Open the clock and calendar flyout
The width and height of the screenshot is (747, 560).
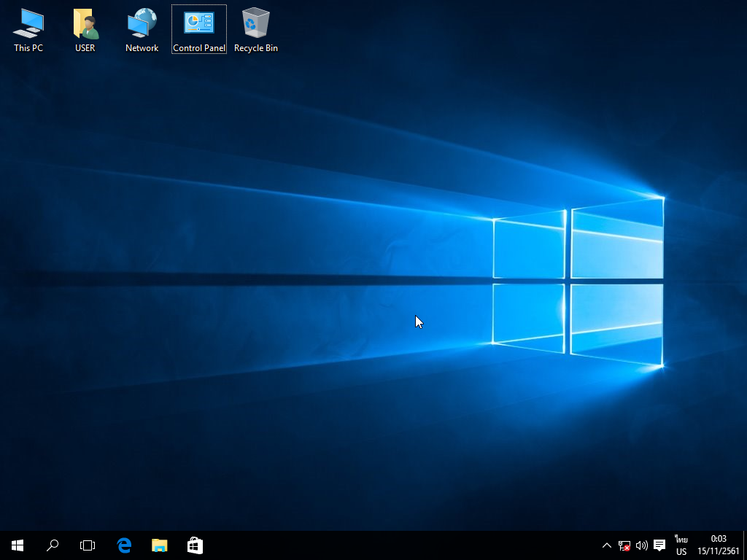coord(719,545)
